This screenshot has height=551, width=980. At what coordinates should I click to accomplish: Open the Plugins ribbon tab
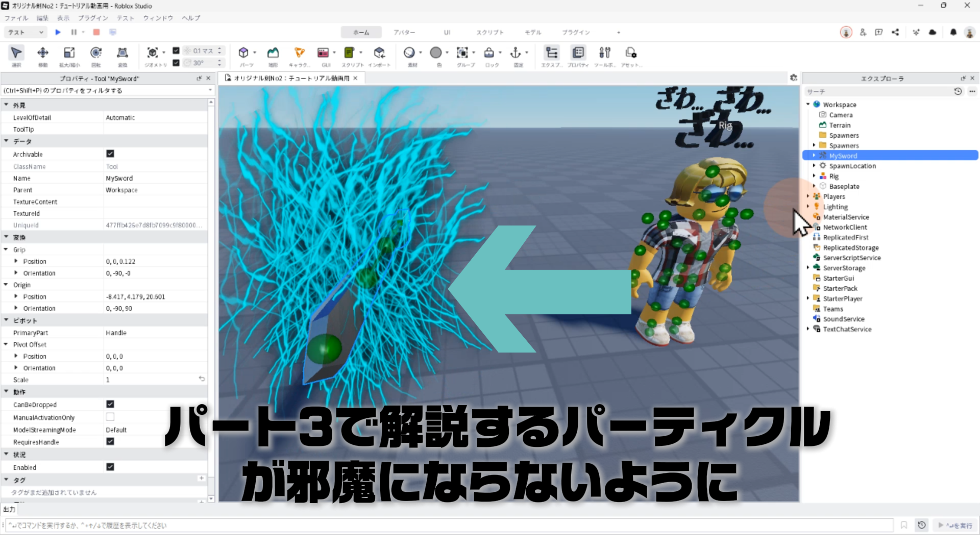coord(576,32)
